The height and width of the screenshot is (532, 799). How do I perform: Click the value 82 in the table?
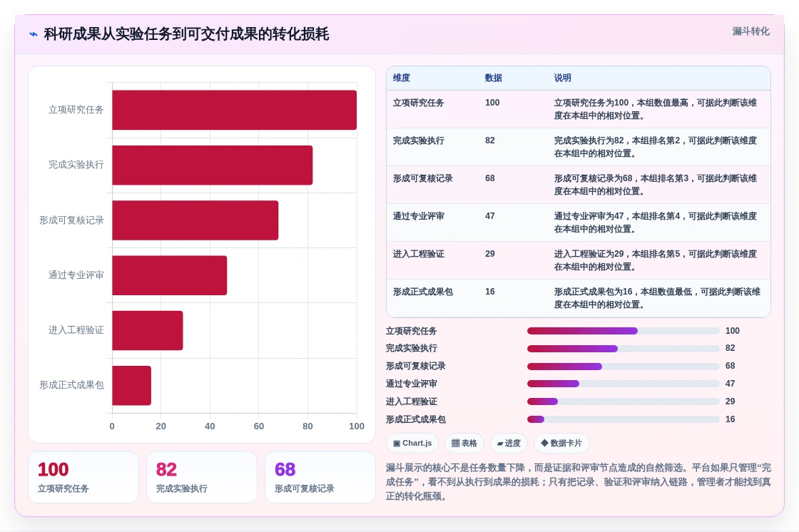click(489, 140)
